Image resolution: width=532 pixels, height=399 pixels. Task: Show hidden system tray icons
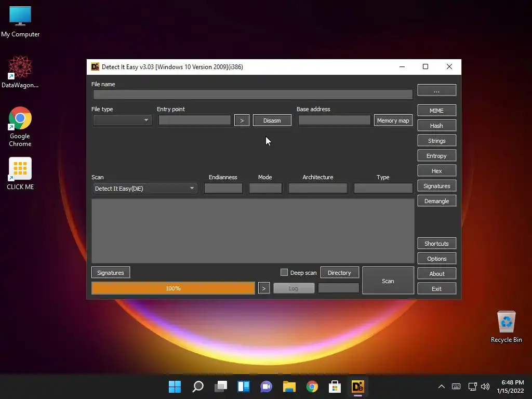tap(442, 387)
